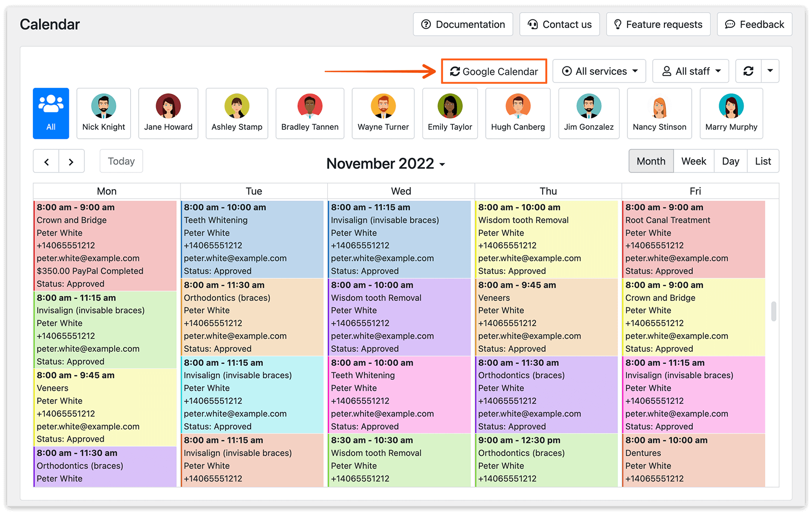Click the refresh calendar icon button
This screenshot has height=513, width=812.
click(748, 71)
